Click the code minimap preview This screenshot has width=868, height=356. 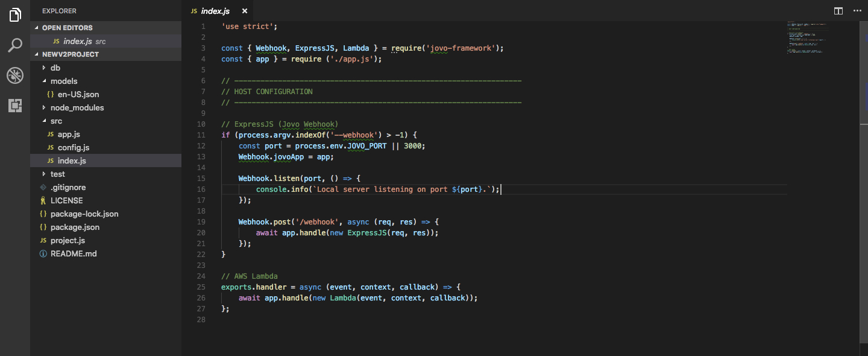click(808, 37)
